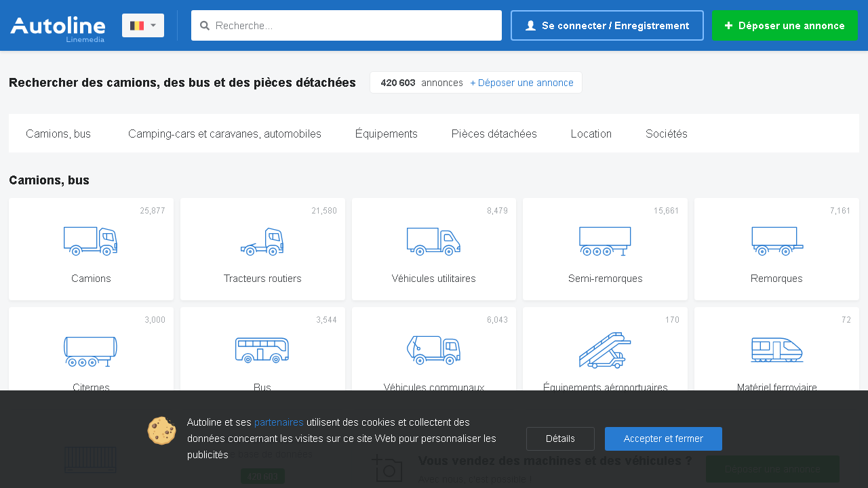Select the Semi-remorques trailer icon
Screen dimensions: 868x488
[605, 241]
